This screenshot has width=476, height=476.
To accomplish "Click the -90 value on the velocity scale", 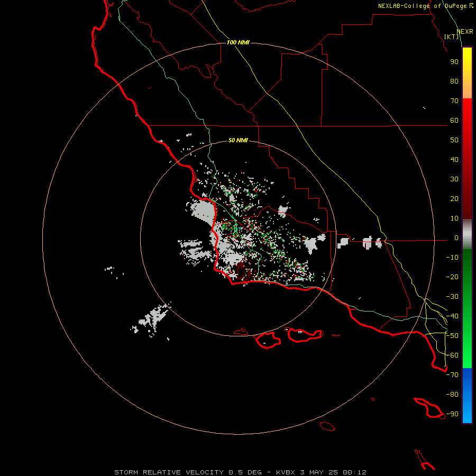I will (452, 414).
